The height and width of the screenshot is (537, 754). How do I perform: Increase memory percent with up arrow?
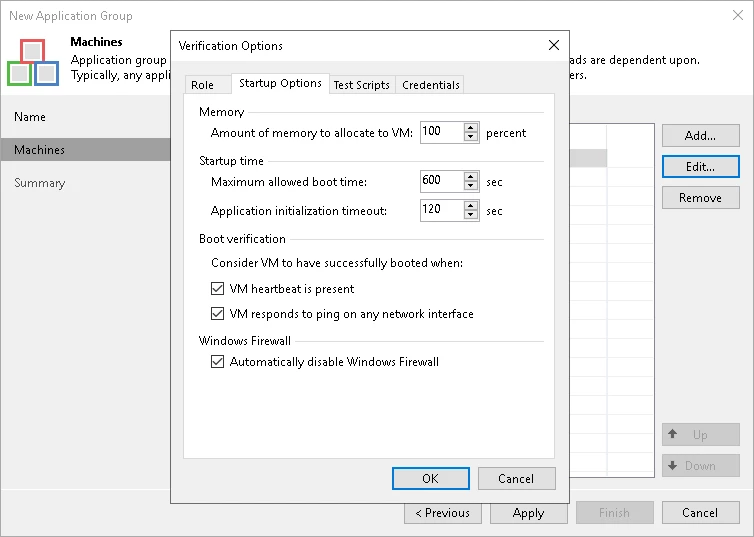point(471,127)
